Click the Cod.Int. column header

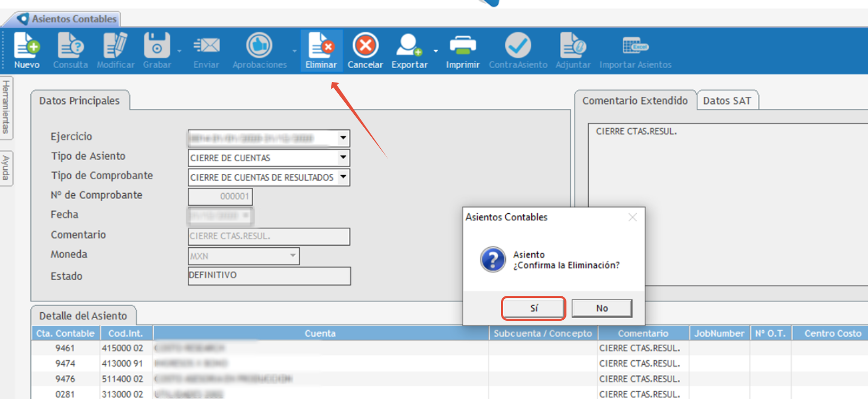(126, 334)
